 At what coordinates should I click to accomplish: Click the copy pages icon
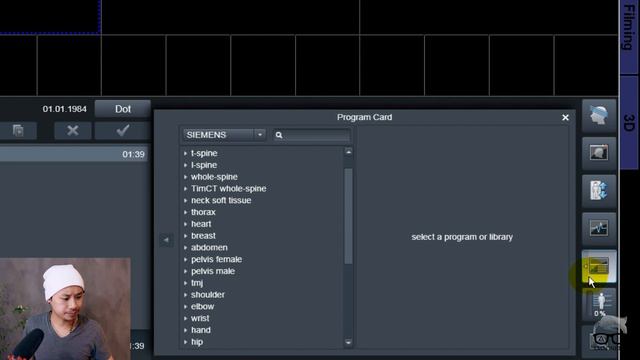[x=18, y=131]
